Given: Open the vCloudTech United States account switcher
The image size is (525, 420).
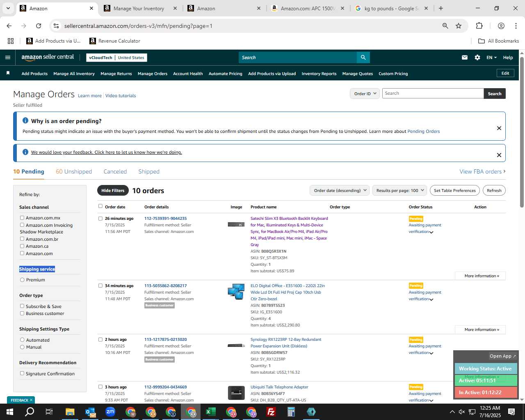Looking at the screenshot, I should point(116,58).
